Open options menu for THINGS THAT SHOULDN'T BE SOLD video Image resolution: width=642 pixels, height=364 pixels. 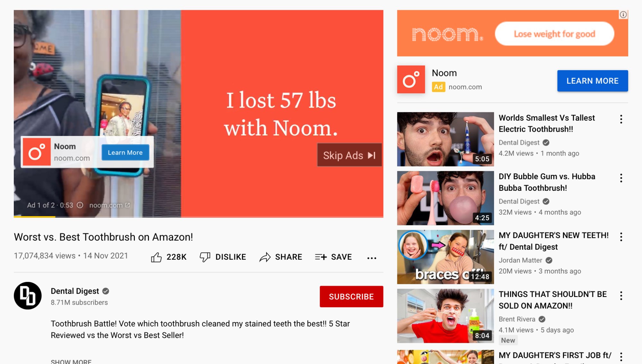621,296
